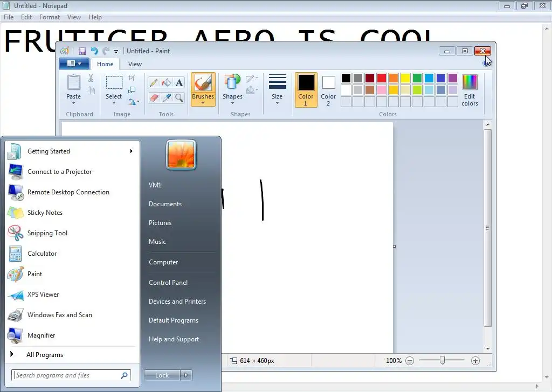Click the Undo arrow in Paint
The image size is (552, 392).
tap(94, 51)
